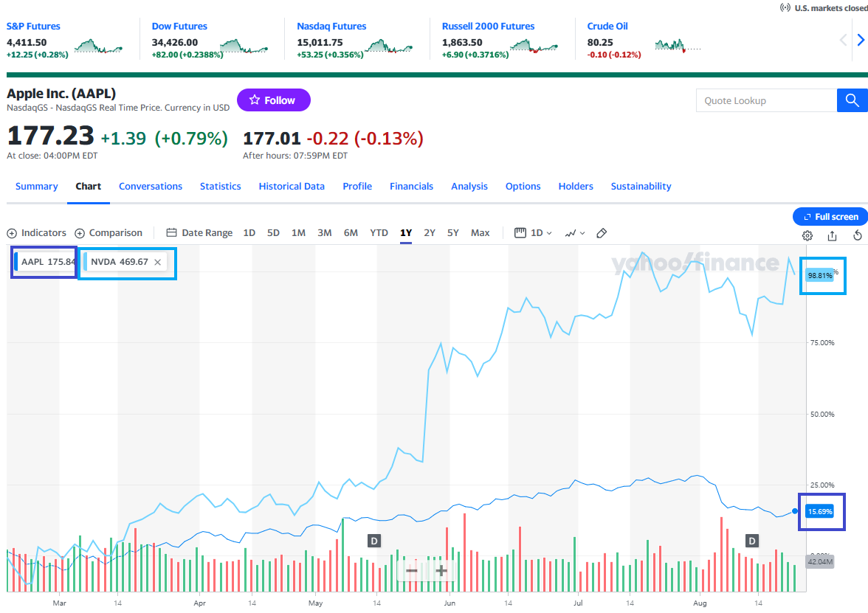Open the Date Range calendar picker

pos(199,233)
